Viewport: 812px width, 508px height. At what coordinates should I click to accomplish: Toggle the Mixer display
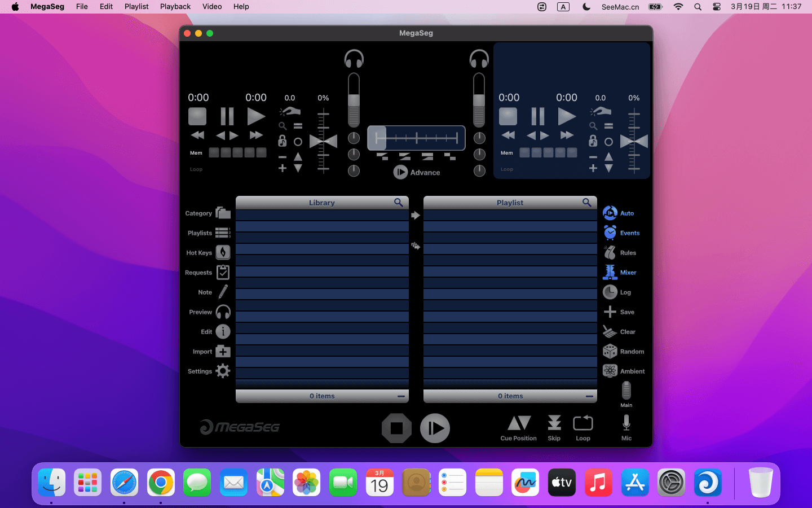tap(610, 272)
